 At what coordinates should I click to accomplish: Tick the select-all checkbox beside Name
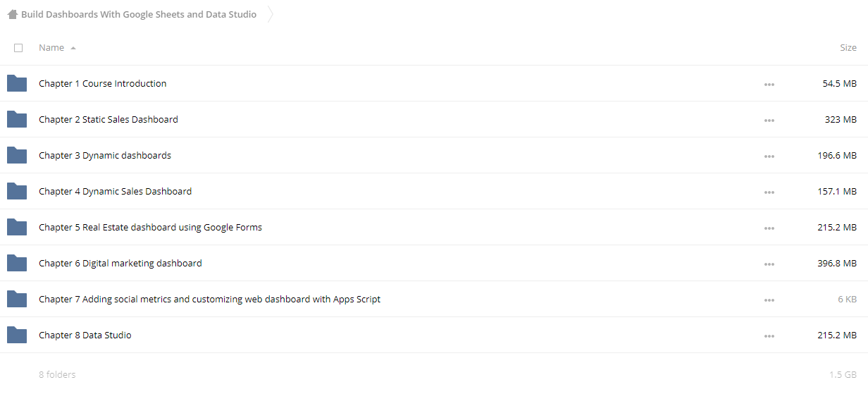tap(18, 48)
